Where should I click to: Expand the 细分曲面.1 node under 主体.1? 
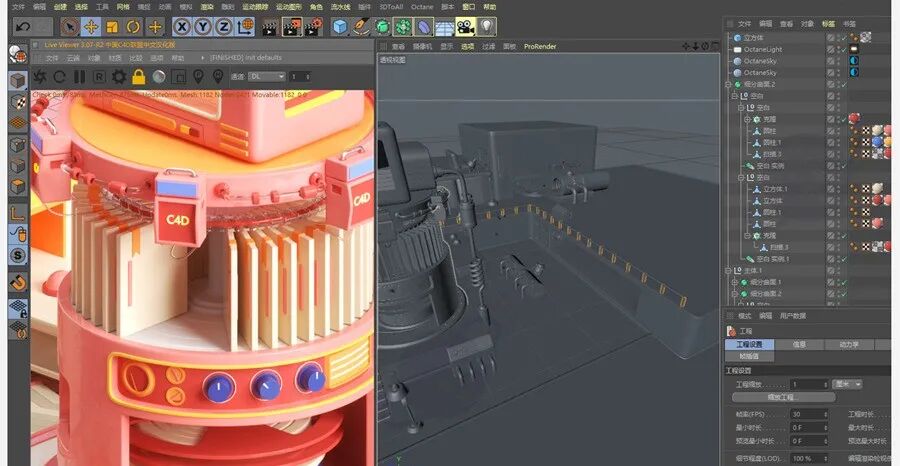point(735,282)
